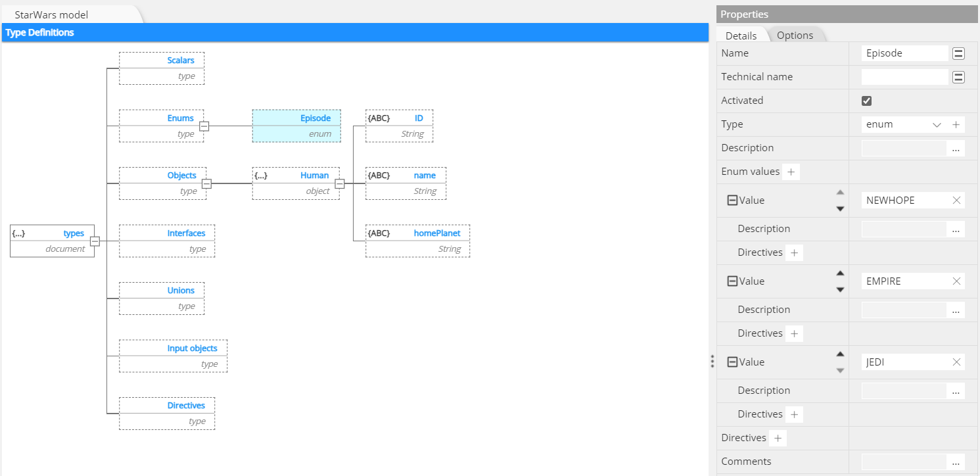
Task: Move the EMPIRE value up
Action: pyautogui.click(x=840, y=273)
